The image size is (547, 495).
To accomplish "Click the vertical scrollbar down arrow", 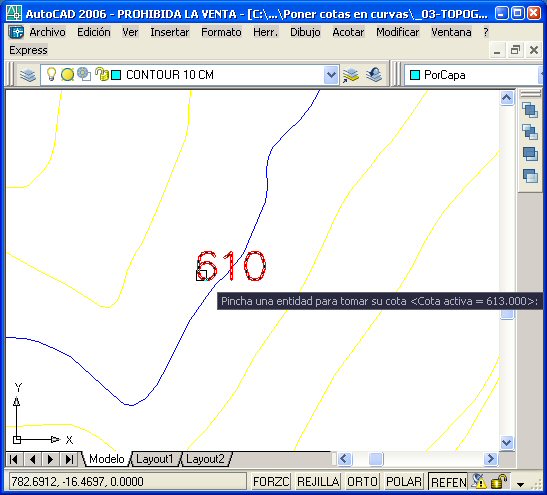I will click(507, 443).
